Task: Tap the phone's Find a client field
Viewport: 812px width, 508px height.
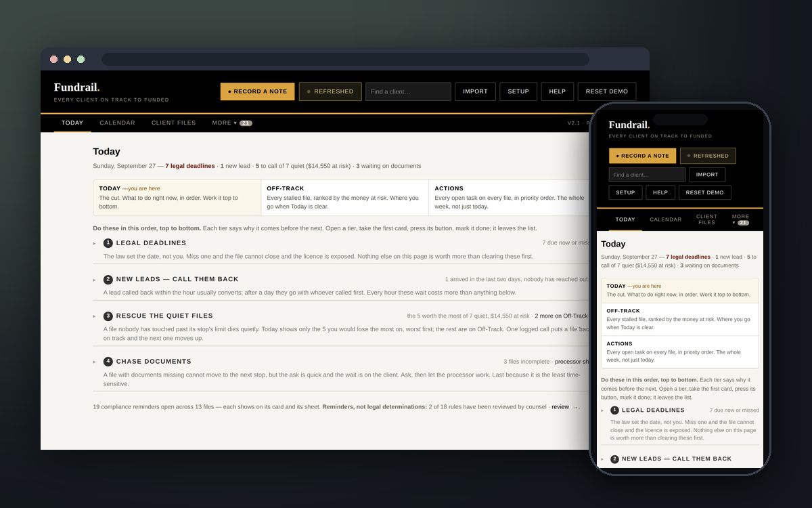Action: tap(647, 175)
